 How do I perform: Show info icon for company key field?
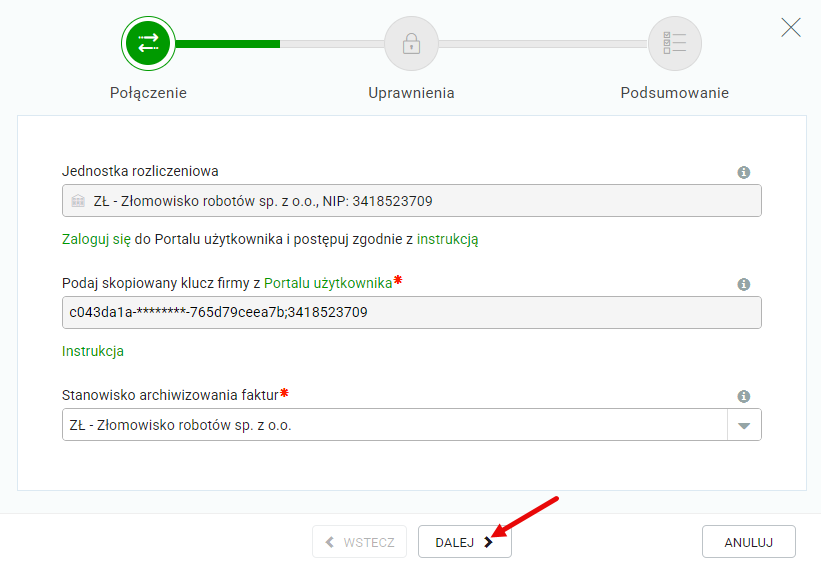click(744, 284)
